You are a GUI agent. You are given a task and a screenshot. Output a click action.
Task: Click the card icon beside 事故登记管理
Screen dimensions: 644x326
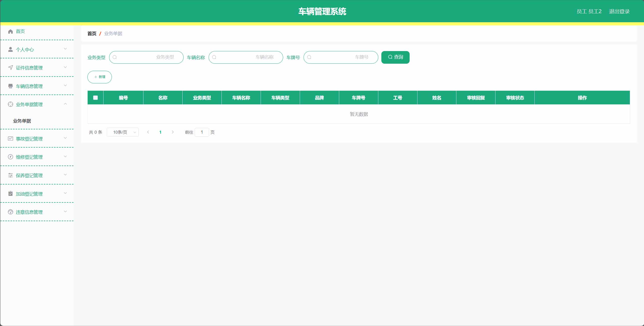tap(10, 138)
